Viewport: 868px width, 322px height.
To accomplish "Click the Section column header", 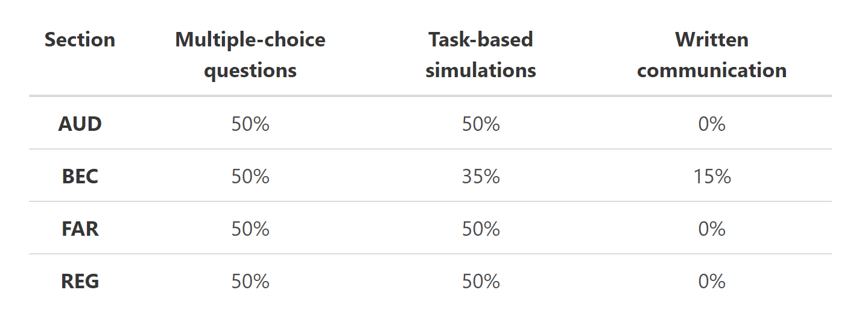I will click(x=80, y=40).
